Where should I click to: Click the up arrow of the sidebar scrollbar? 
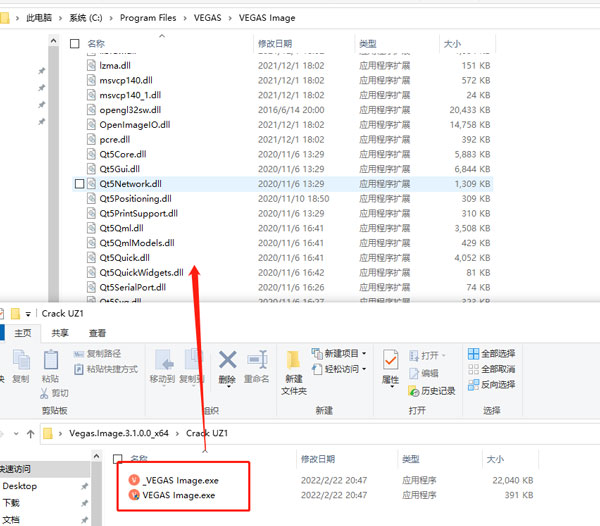coord(54,41)
